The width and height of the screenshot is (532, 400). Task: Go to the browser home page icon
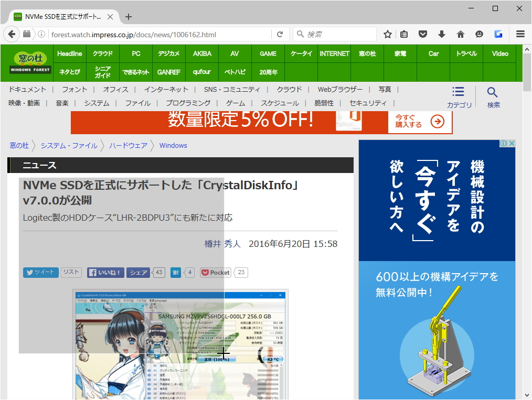(x=461, y=34)
